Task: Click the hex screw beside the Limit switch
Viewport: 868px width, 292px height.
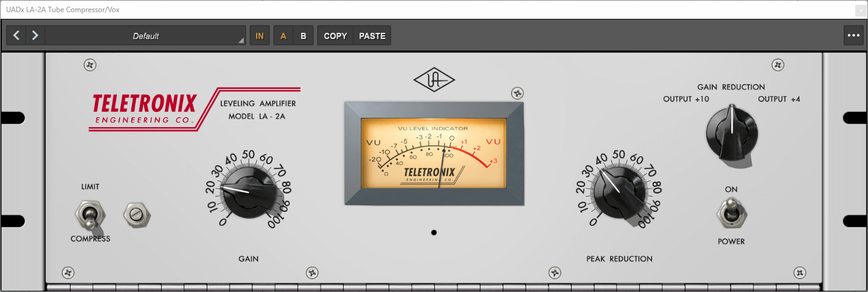Action: coord(137,214)
